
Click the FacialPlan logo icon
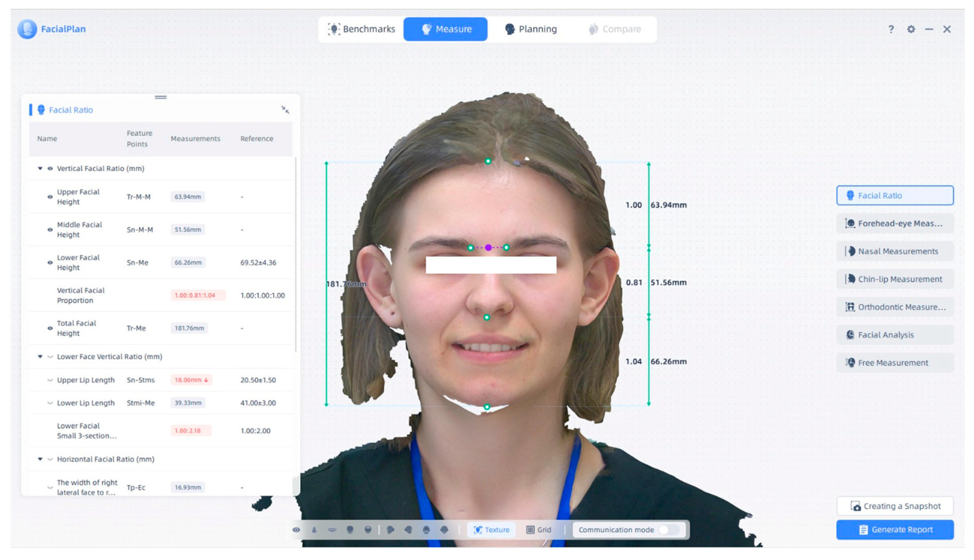coord(27,29)
